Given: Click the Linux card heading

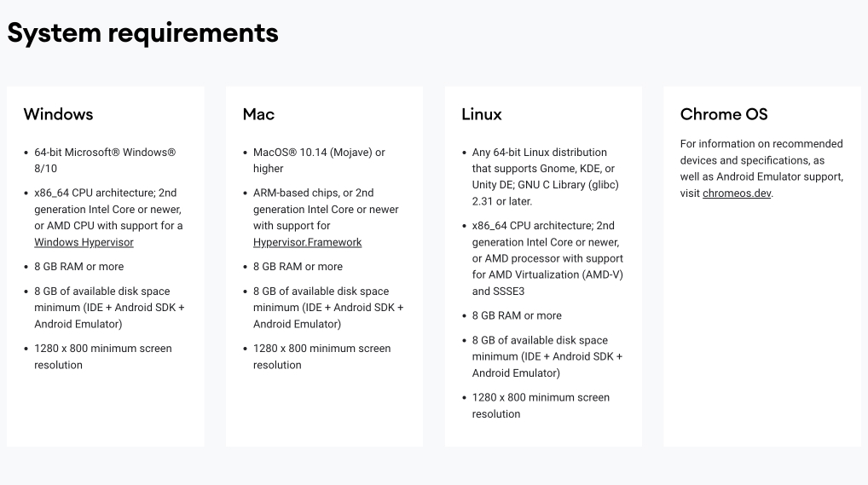Looking at the screenshot, I should [482, 114].
